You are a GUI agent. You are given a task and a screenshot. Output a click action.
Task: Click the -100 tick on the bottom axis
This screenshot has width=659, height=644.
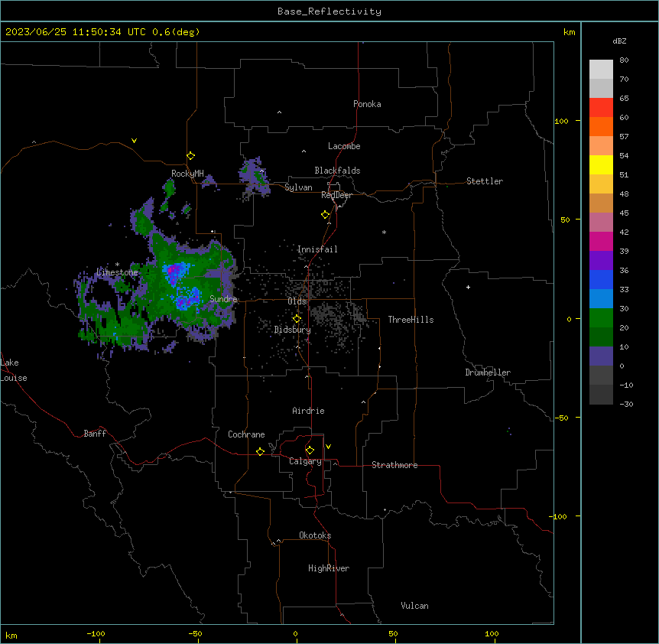pos(96,633)
